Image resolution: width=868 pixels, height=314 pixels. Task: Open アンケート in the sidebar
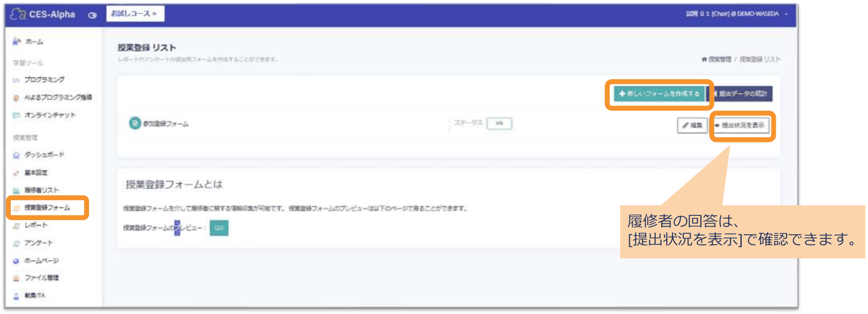click(x=39, y=243)
